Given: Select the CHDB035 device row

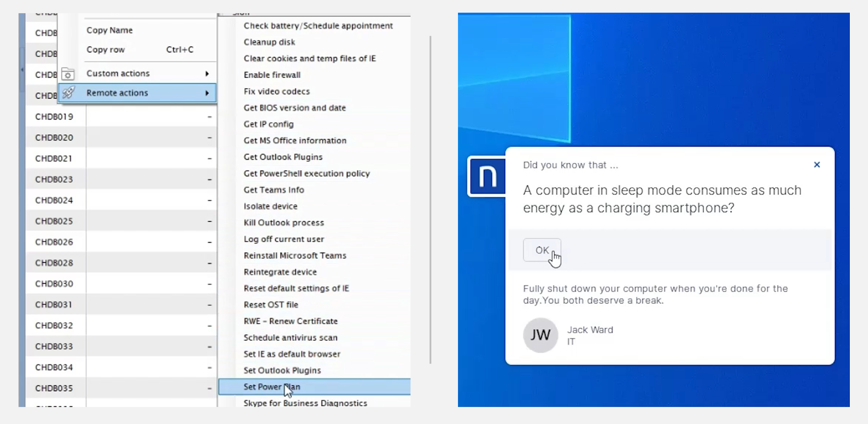Looking at the screenshot, I should click(x=54, y=388).
